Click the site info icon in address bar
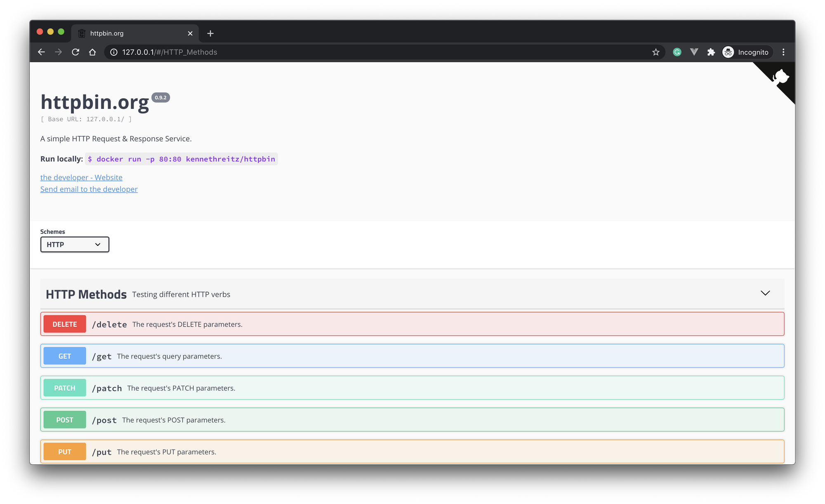825x504 pixels. pos(113,52)
